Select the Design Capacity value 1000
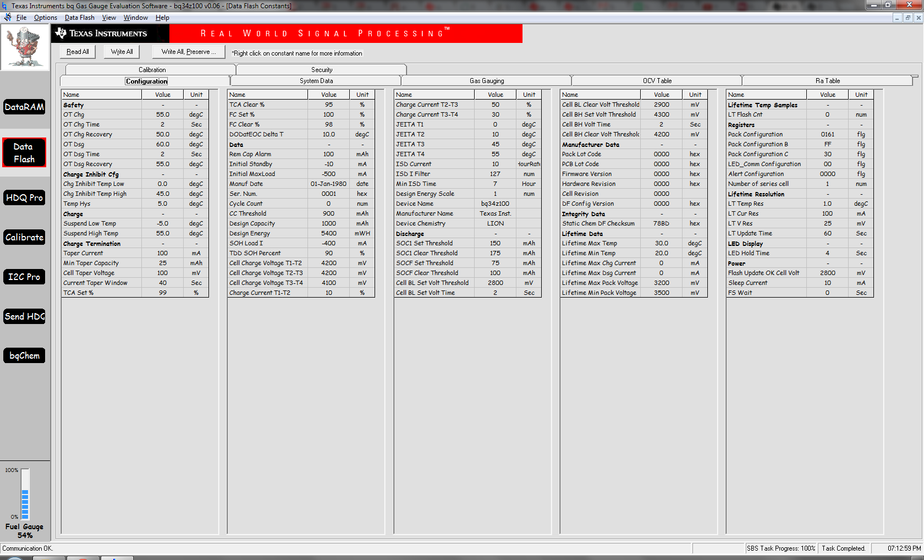The height and width of the screenshot is (560, 924). pyautogui.click(x=329, y=223)
